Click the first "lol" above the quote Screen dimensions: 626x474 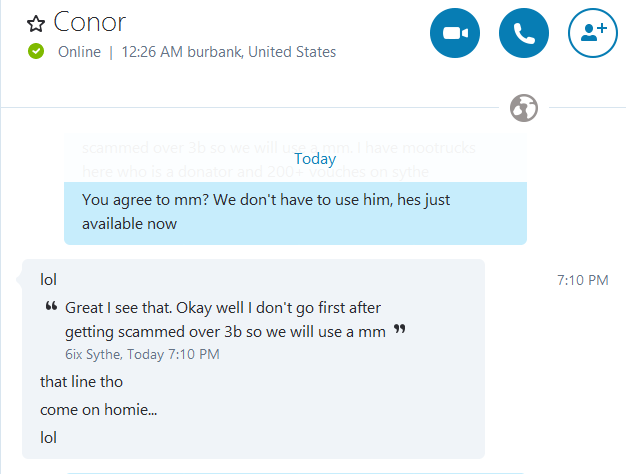pyautogui.click(x=49, y=279)
